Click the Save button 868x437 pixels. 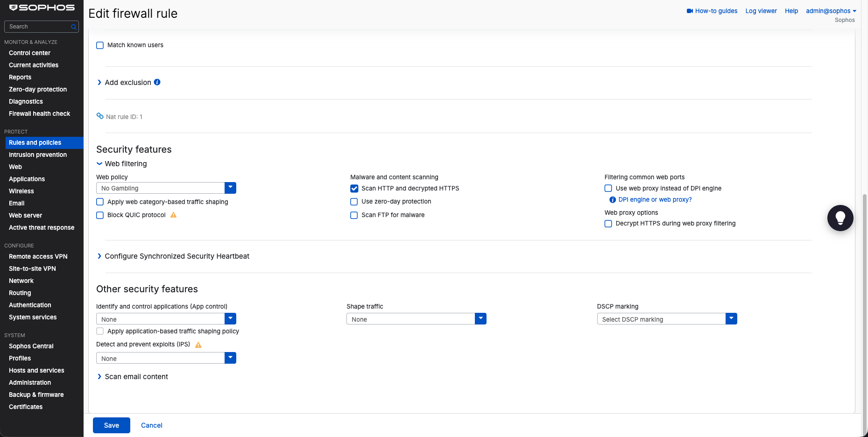tap(112, 425)
